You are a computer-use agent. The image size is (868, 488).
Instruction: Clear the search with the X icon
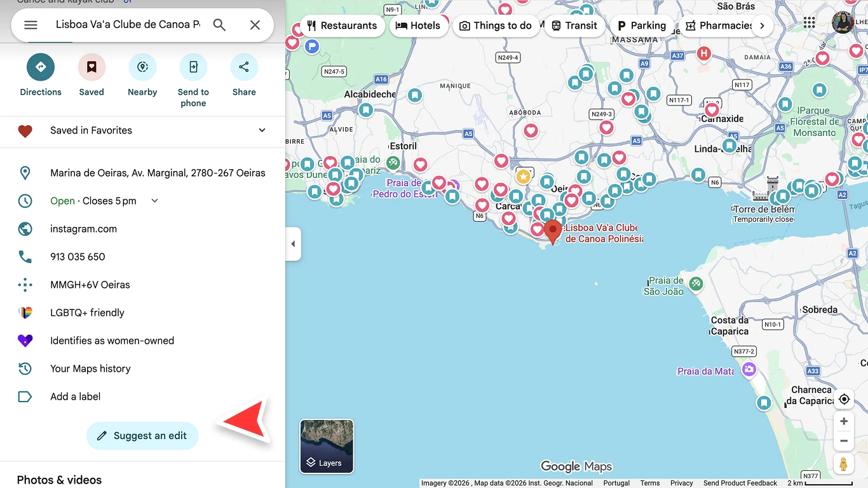pos(255,25)
